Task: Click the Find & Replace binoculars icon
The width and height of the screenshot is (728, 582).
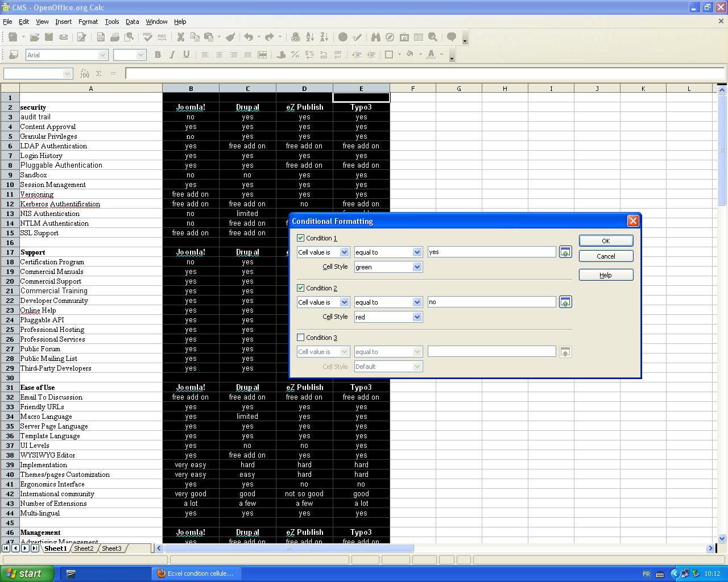Action: (375, 37)
